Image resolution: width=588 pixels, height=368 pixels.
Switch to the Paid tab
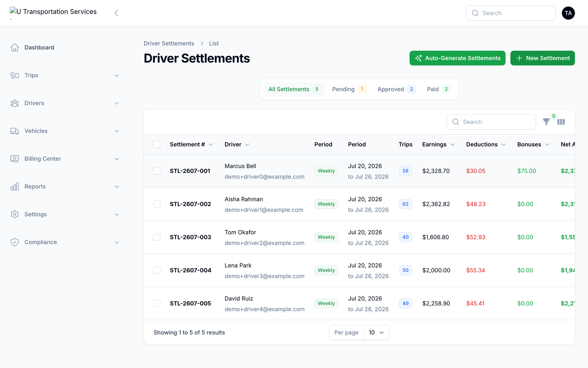click(438, 89)
